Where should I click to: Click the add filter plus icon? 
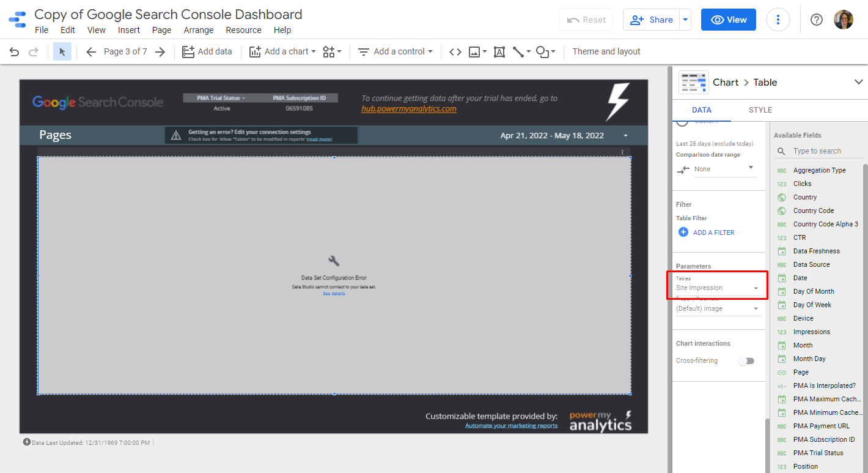click(x=683, y=233)
